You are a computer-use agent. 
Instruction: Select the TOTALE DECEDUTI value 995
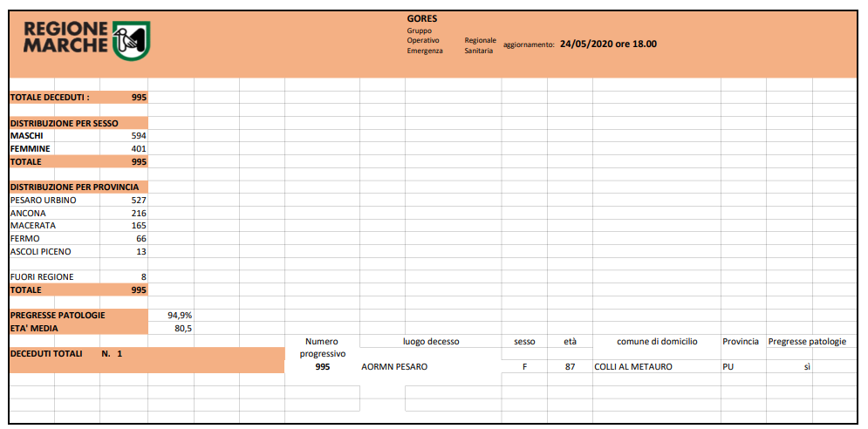139,98
